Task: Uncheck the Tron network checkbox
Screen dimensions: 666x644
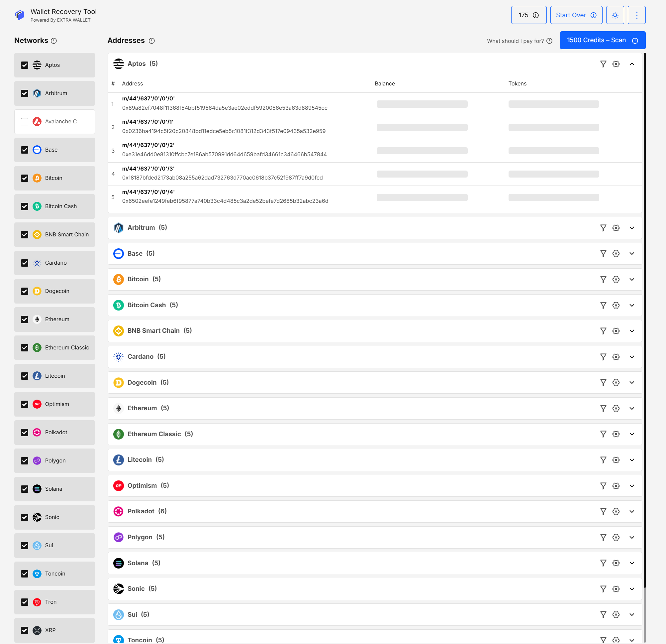Action: [25, 602]
